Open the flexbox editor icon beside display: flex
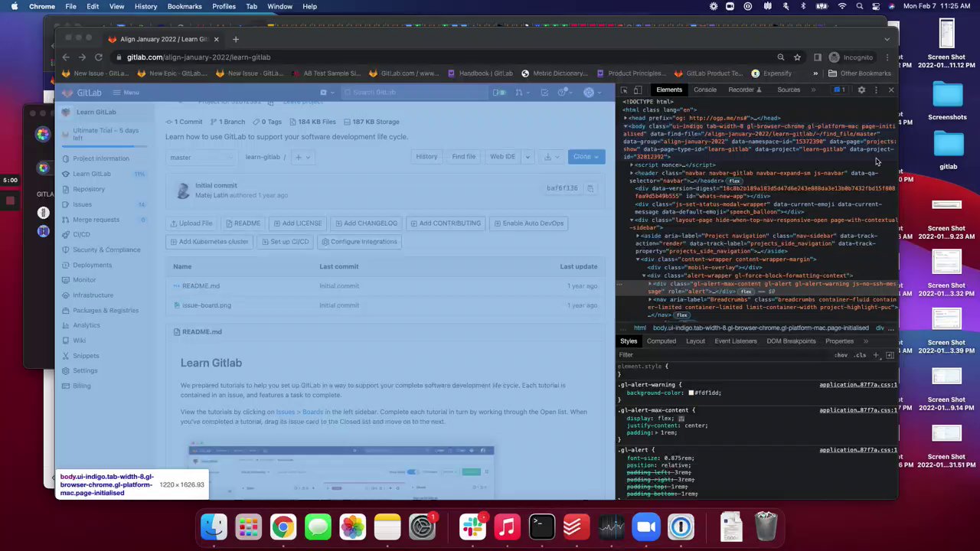Viewport: 980px width, 551px height. (x=681, y=419)
